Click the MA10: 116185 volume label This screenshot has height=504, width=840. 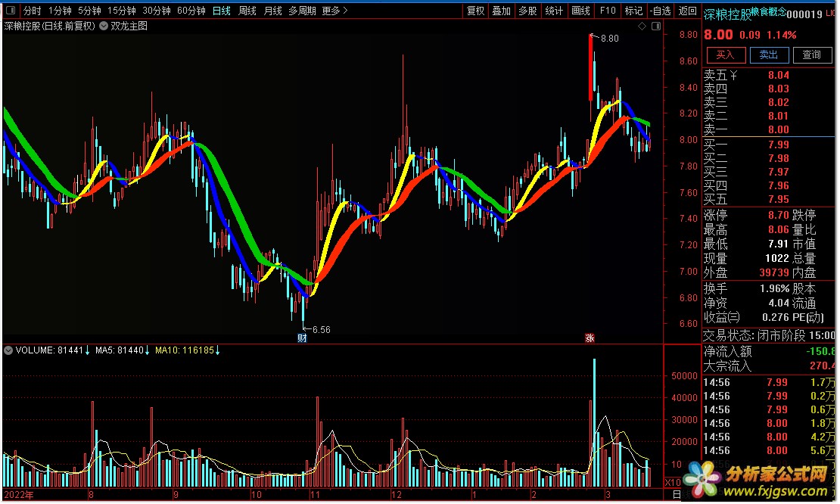188,350
